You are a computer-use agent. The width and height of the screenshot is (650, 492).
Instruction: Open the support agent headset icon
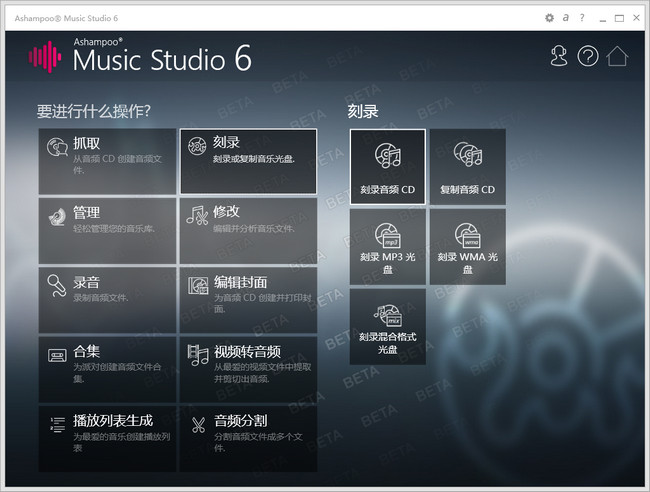tap(558, 56)
